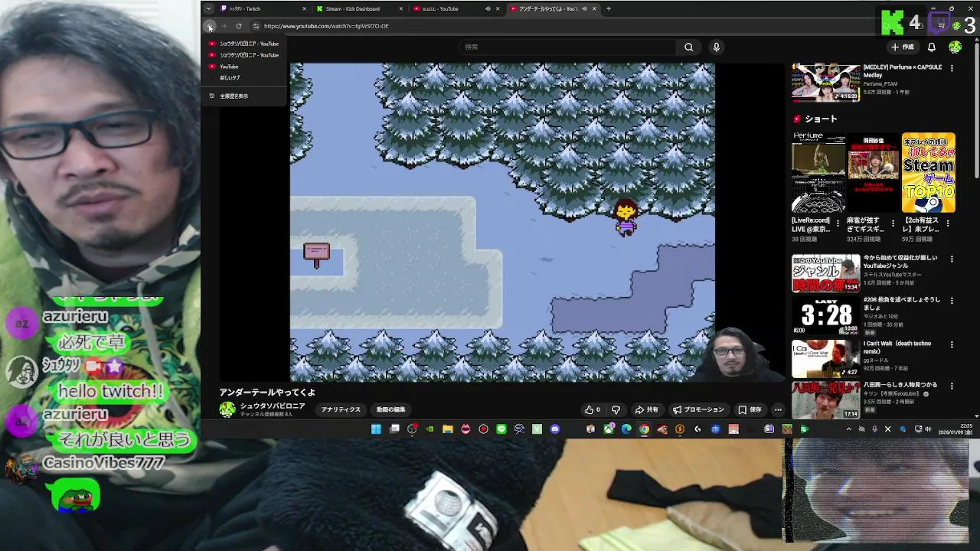Open Perfume × CAPSULE Medley thumbnail

point(825,82)
